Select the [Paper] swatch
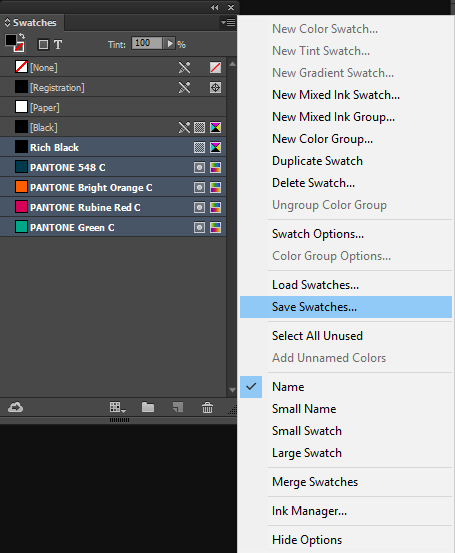The height and width of the screenshot is (553, 455). click(x=113, y=107)
